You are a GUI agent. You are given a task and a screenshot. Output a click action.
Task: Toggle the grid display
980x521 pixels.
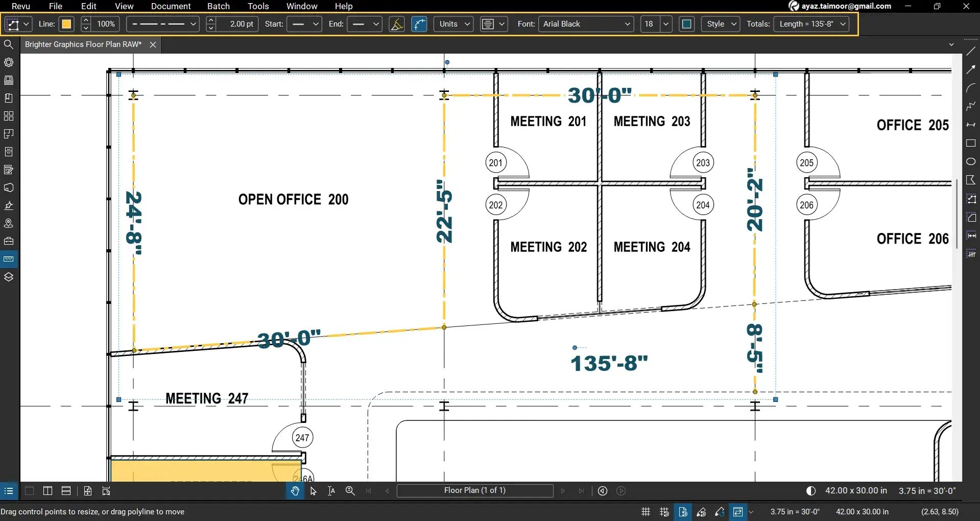(645, 511)
